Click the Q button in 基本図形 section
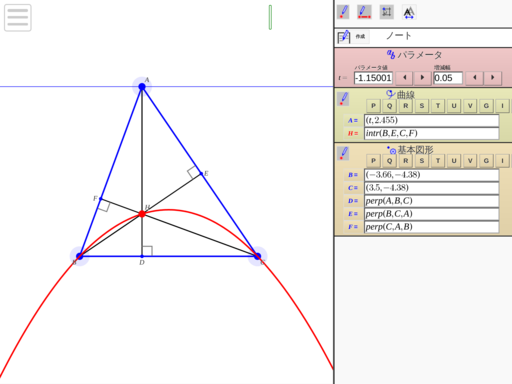Viewport: 512px width, 384px height. point(389,161)
